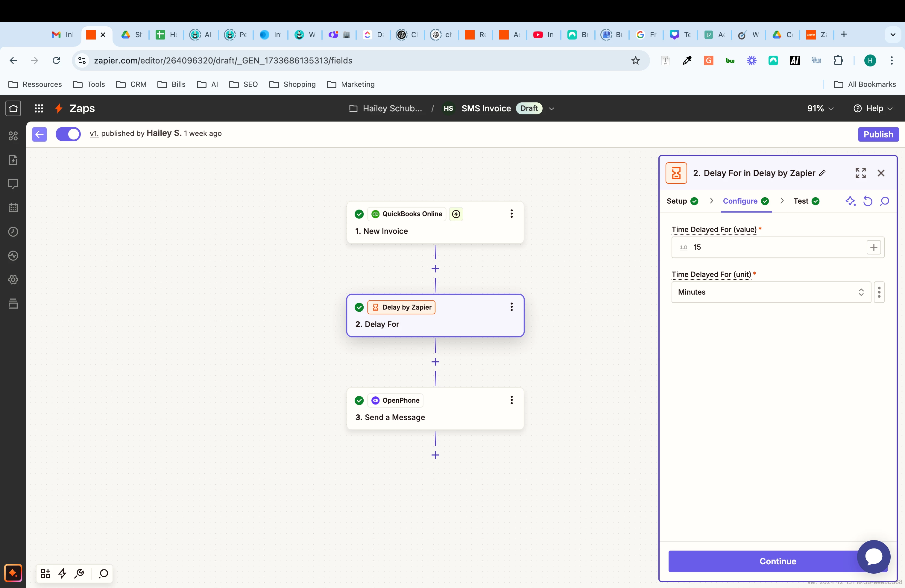
Task: Click the expand panel fullscreen icon
Action: [x=860, y=173]
